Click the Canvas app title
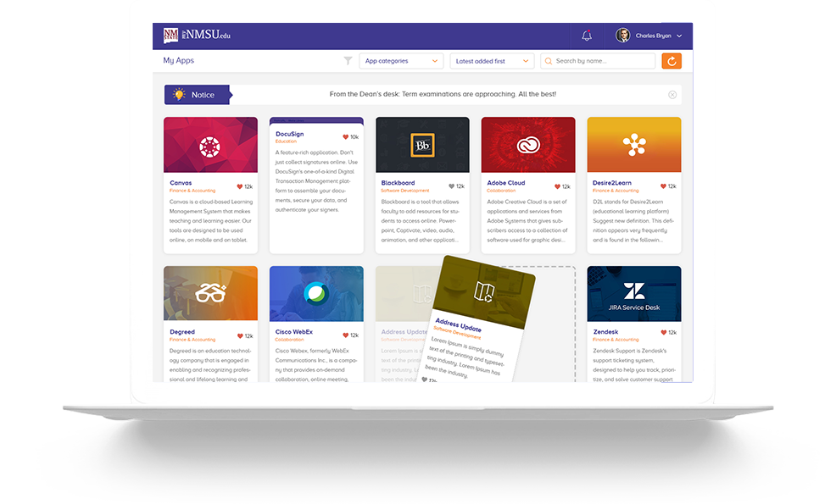Image resolution: width=836 pixels, height=504 pixels. point(181,183)
